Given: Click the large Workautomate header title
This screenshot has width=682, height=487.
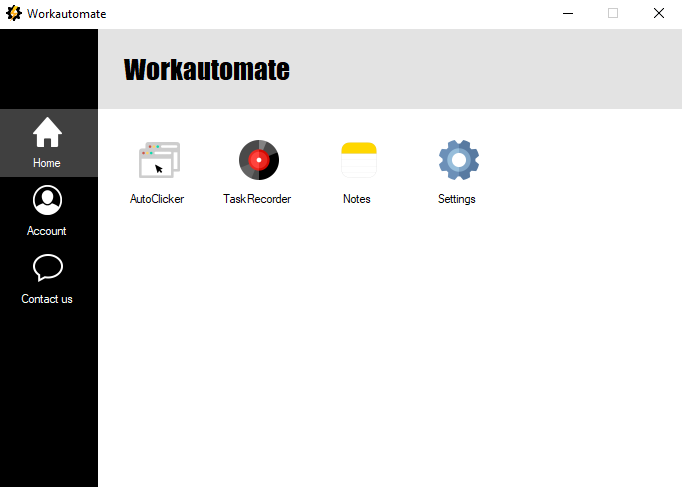Looking at the screenshot, I should coord(207,70).
